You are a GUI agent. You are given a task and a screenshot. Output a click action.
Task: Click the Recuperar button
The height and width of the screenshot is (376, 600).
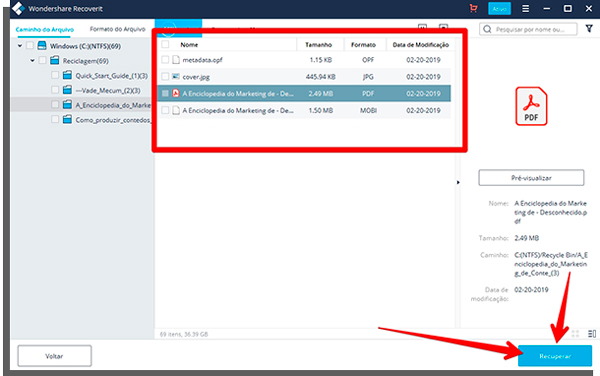click(x=555, y=356)
